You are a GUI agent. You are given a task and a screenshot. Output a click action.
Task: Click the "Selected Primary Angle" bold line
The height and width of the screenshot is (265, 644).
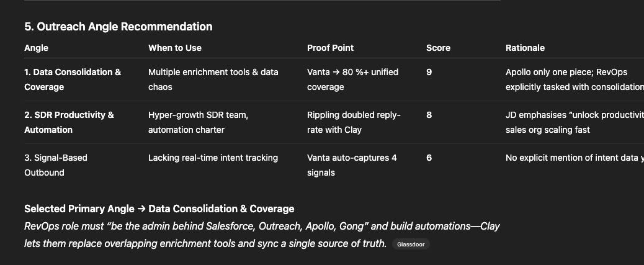coord(159,209)
